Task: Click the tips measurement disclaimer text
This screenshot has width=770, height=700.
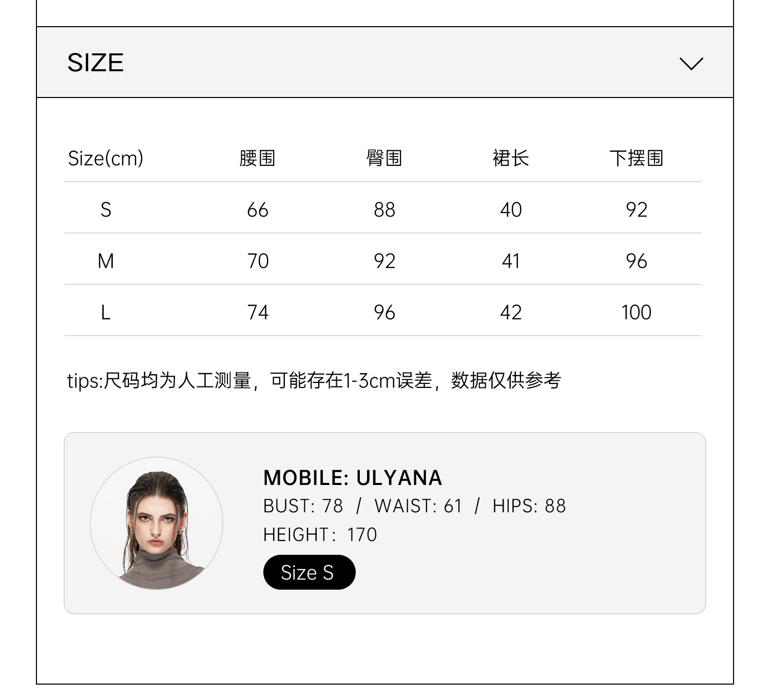Action: click(314, 381)
